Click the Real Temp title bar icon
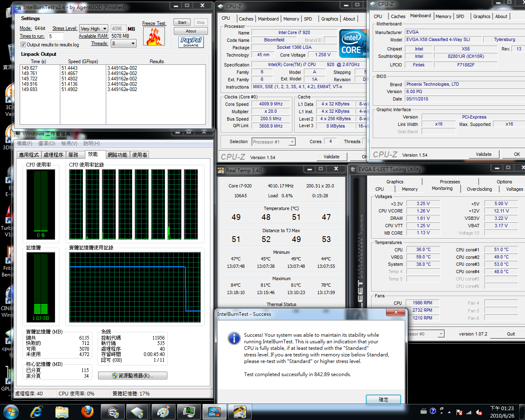The width and height of the screenshot is (525, 420). (221, 170)
